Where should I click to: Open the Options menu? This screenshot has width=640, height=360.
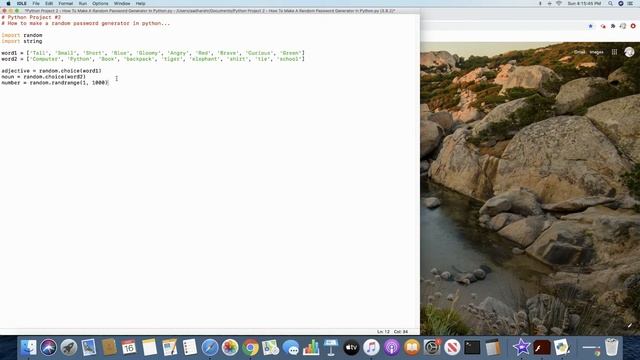click(100, 3)
